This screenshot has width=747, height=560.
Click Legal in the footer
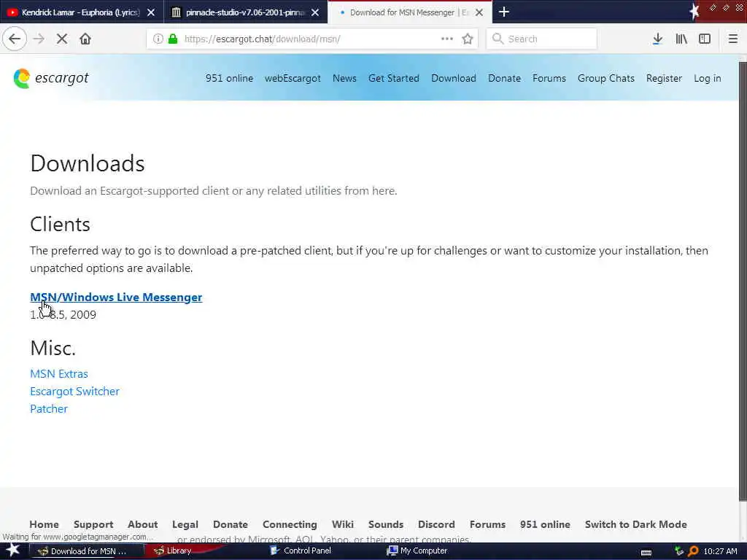coord(185,524)
